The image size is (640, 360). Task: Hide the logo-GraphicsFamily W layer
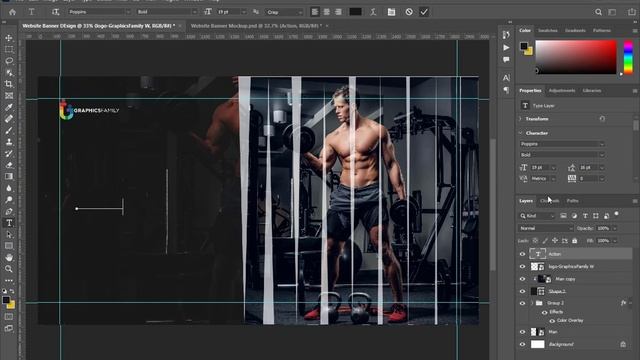click(522, 267)
